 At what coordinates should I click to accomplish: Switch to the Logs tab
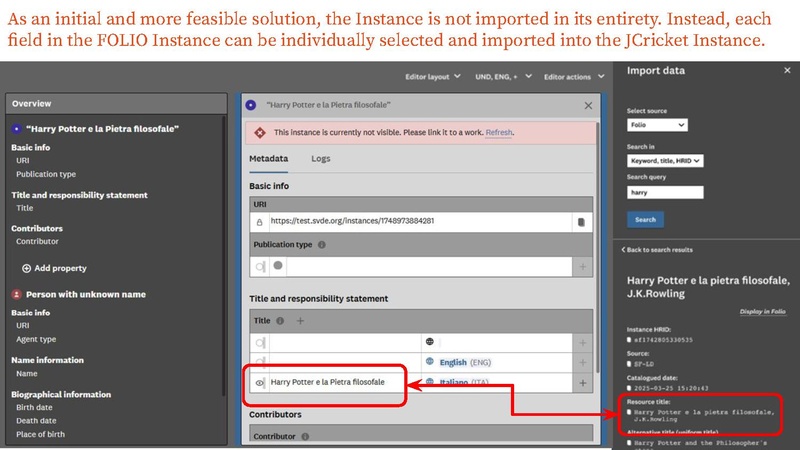(320, 159)
